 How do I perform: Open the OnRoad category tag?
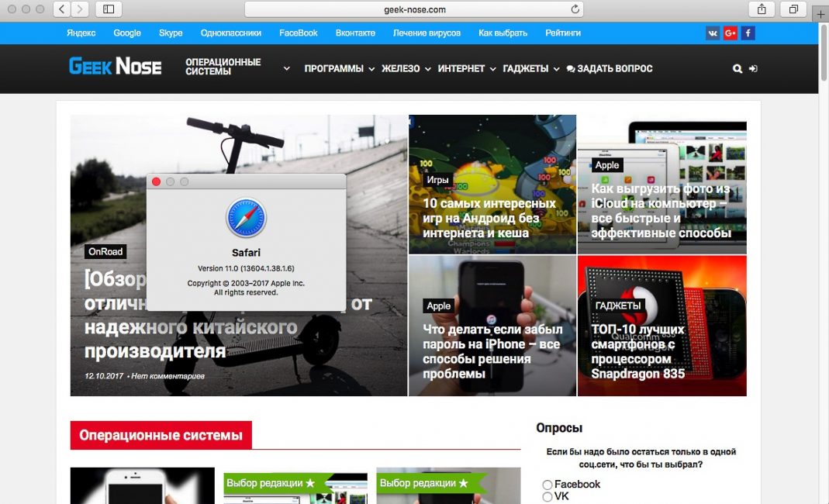tap(105, 252)
